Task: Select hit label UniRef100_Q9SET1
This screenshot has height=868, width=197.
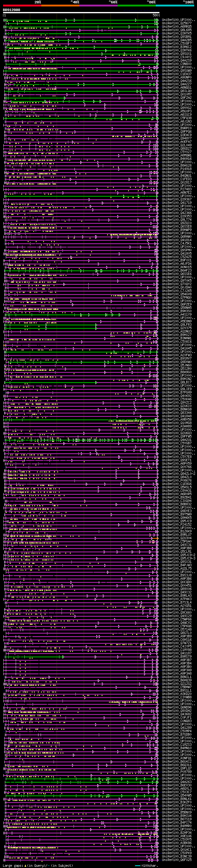Action: (177, 460)
